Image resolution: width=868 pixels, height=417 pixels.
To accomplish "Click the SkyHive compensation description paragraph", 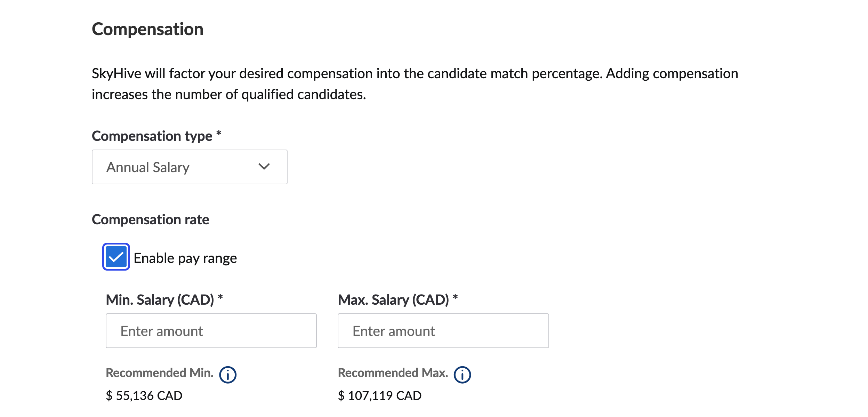I will click(x=415, y=84).
